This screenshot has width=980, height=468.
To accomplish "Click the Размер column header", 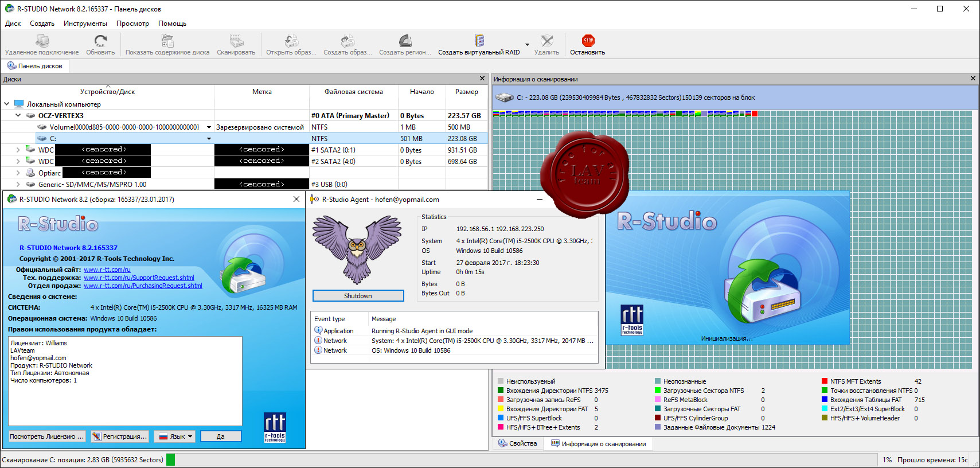I will tap(467, 92).
